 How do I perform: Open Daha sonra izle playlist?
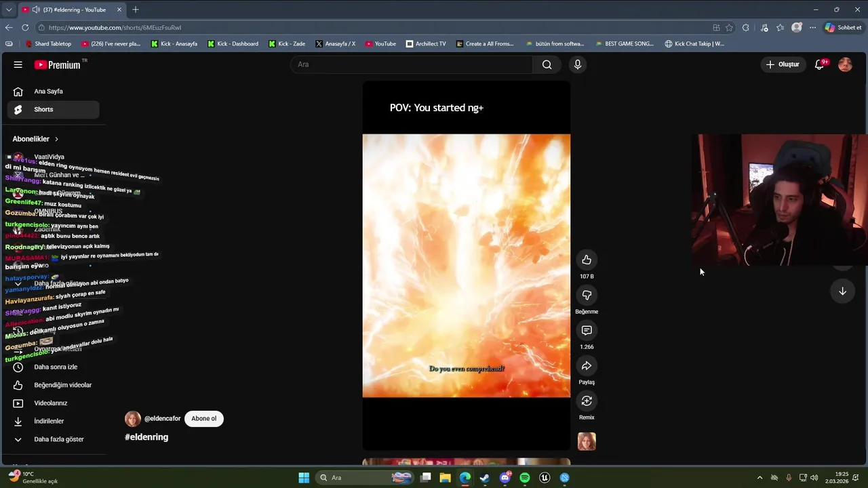click(53, 367)
